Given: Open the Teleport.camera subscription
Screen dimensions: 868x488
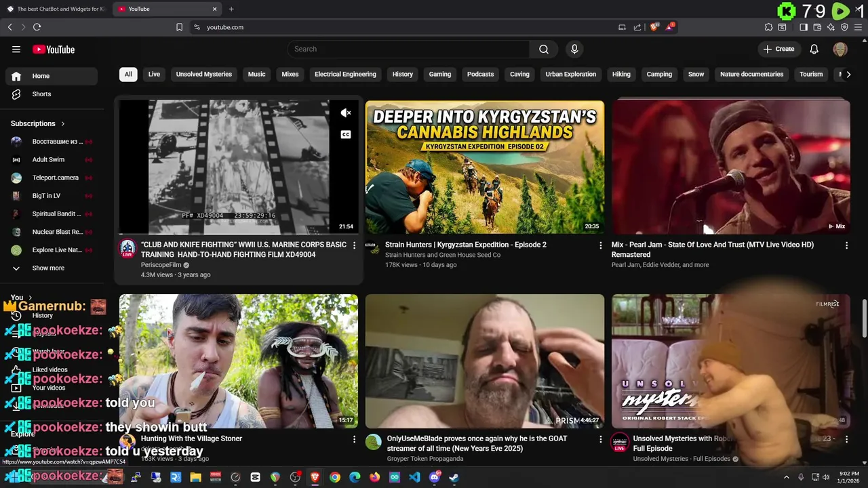Looking at the screenshot, I should click(52, 178).
